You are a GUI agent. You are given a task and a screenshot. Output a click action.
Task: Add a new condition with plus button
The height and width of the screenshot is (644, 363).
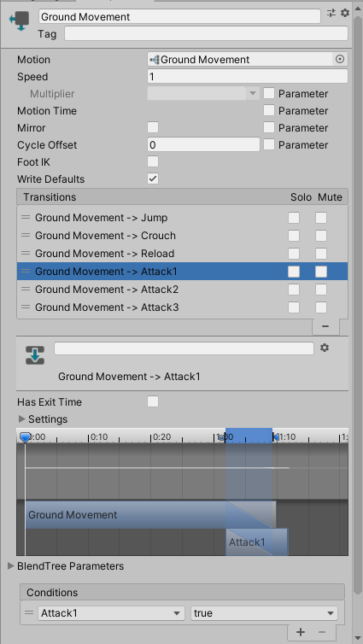301,632
